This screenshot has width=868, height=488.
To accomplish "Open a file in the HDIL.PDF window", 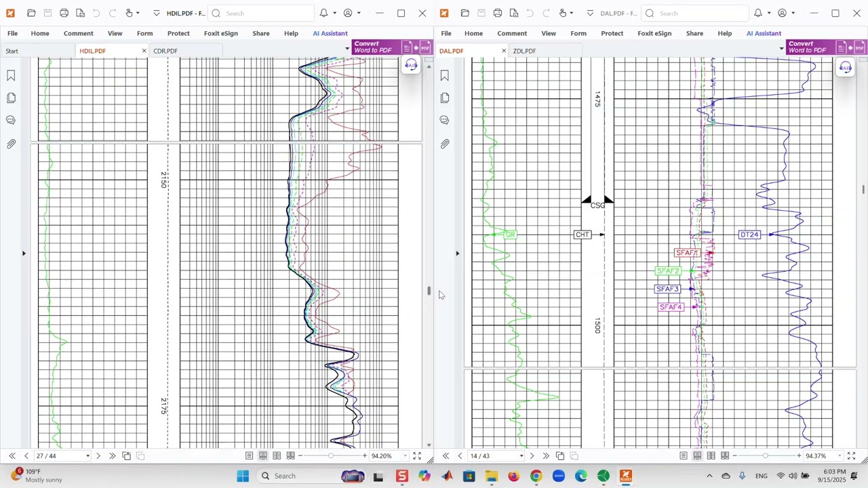I will (31, 13).
